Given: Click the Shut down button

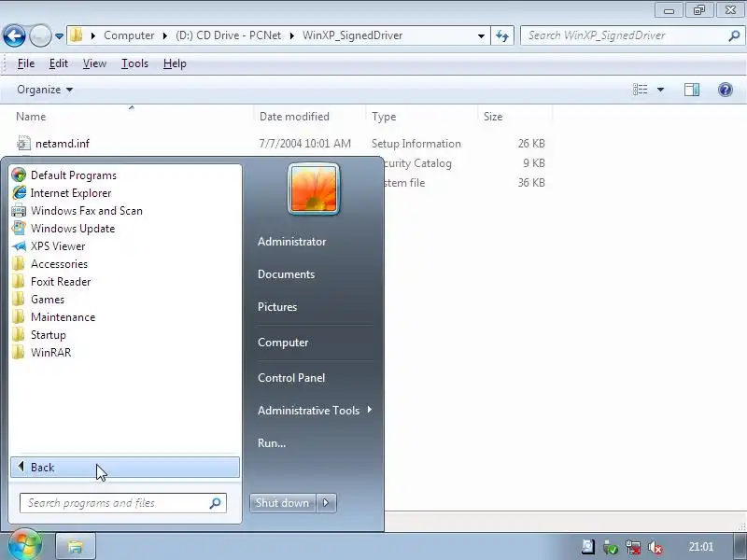Looking at the screenshot, I should click(x=282, y=503).
